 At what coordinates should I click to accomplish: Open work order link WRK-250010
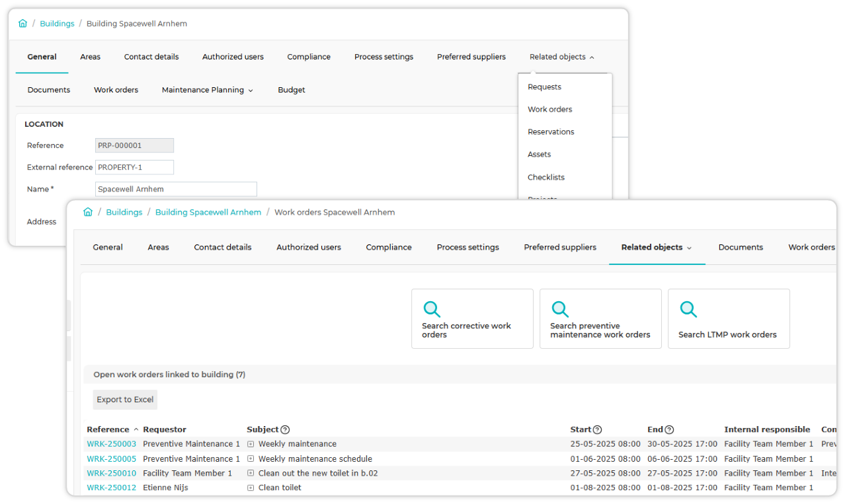pyautogui.click(x=112, y=473)
